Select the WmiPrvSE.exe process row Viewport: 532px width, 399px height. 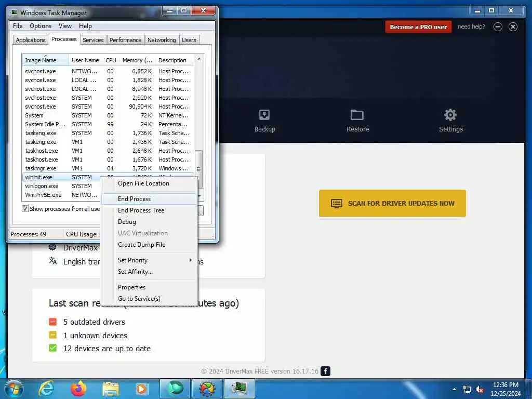pyautogui.click(x=61, y=195)
